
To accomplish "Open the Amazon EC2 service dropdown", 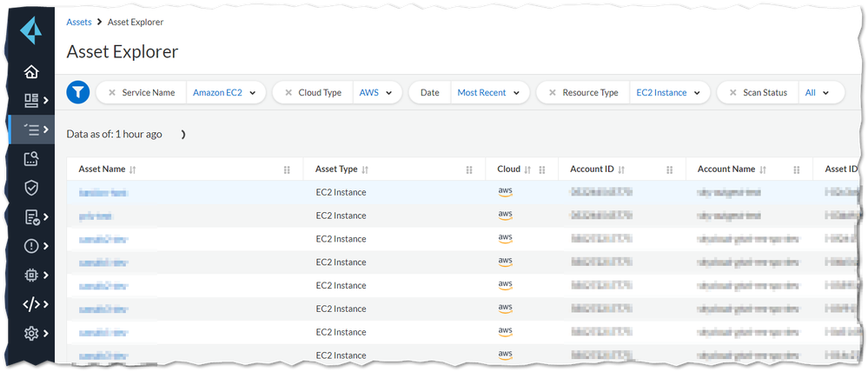I will (229, 92).
